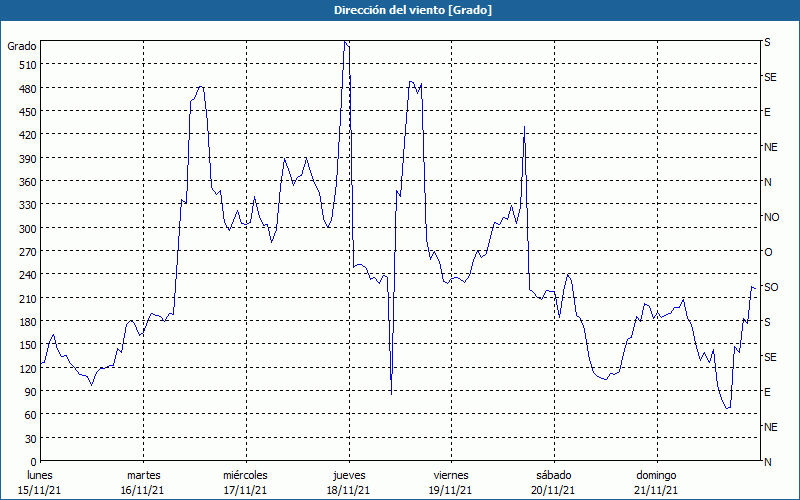
Task: Click the 'SE' label beside the 480 gridline
Action: click(770, 78)
